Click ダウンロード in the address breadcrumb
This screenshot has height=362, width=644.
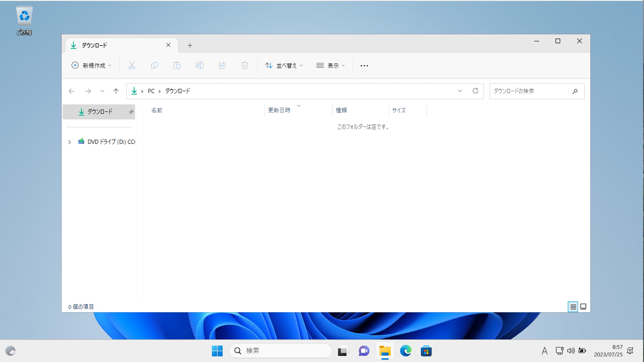177,91
